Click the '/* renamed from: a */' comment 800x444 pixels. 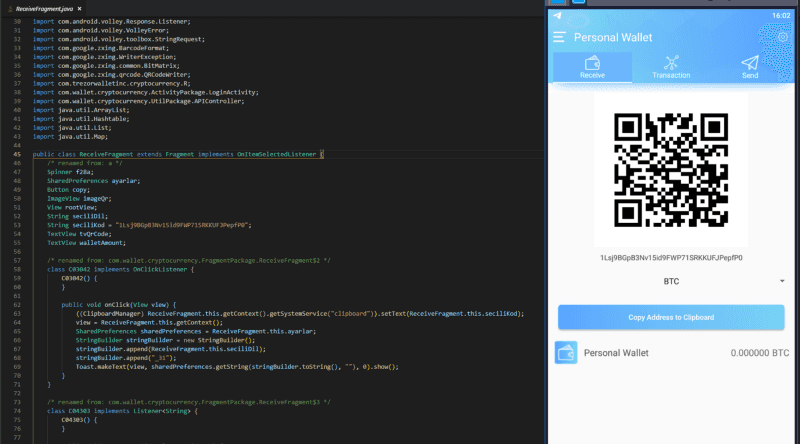[x=85, y=163]
